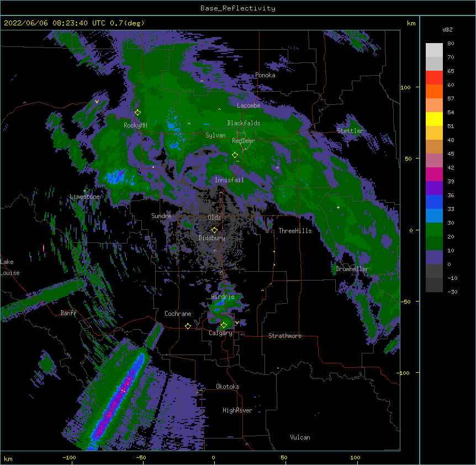The image size is (476, 465).
Task: Click the yellow V marker northwest of RockyMH
Action: tap(97, 102)
